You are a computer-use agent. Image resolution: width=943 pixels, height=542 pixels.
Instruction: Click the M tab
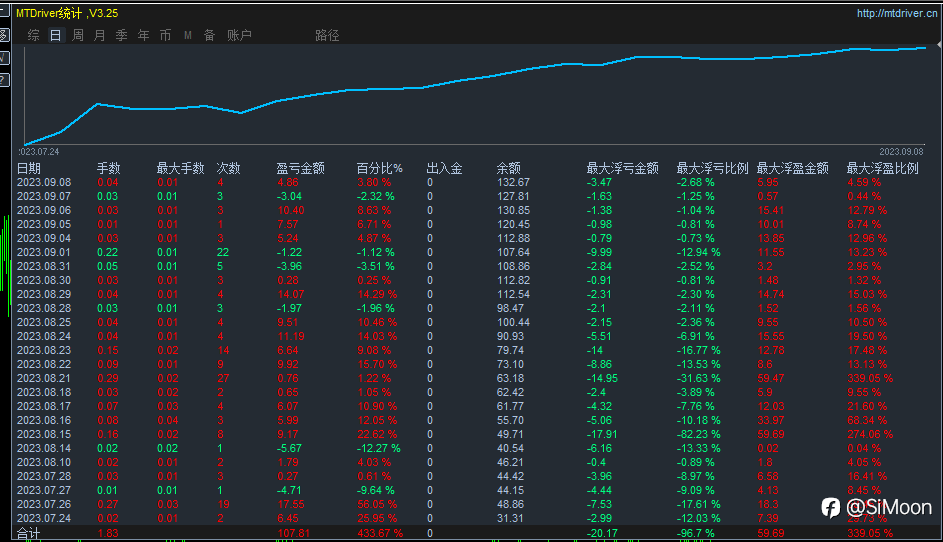pyautogui.click(x=187, y=35)
